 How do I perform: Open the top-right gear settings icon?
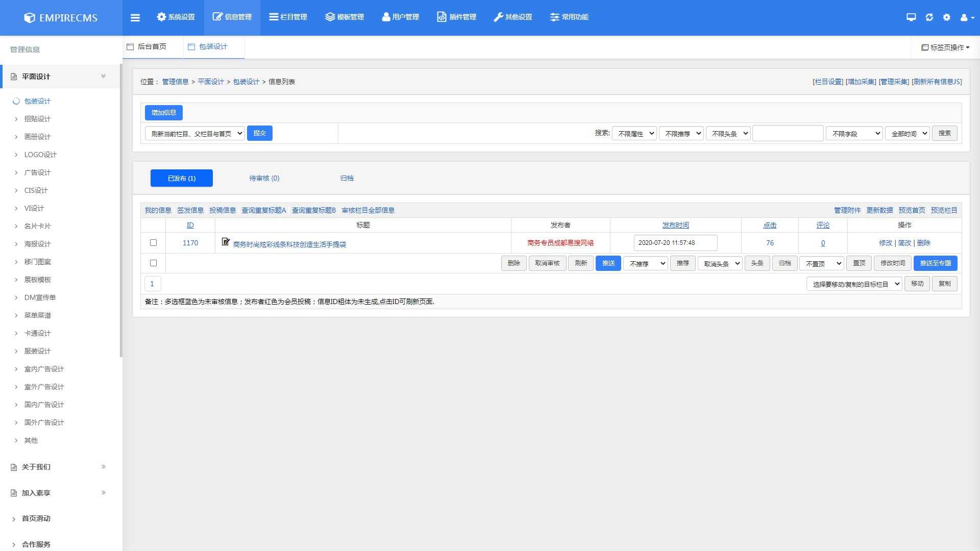pos(947,17)
